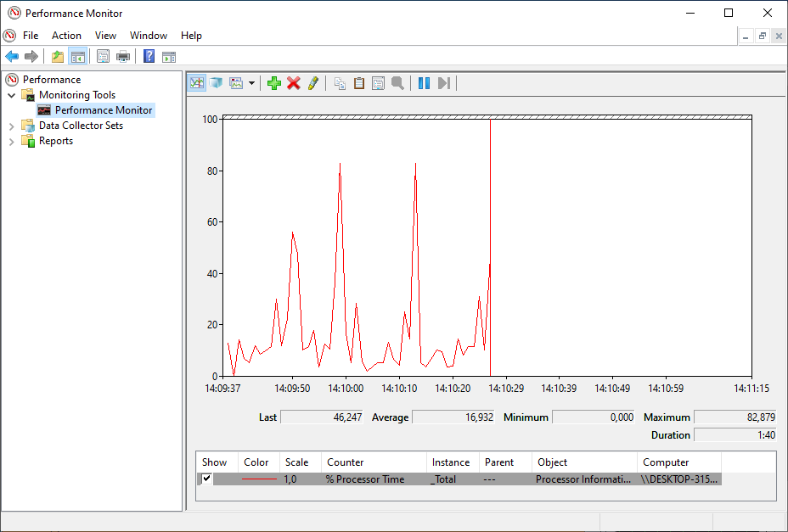Activate the Zoom magnifier icon
The width and height of the screenshot is (788, 532).
click(x=397, y=82)
